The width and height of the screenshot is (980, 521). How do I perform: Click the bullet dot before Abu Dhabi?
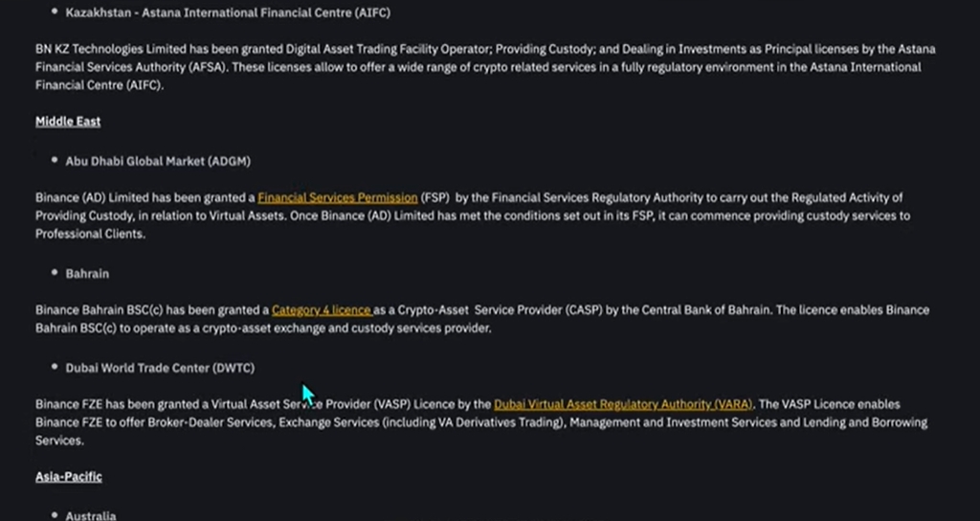point(55,160)
